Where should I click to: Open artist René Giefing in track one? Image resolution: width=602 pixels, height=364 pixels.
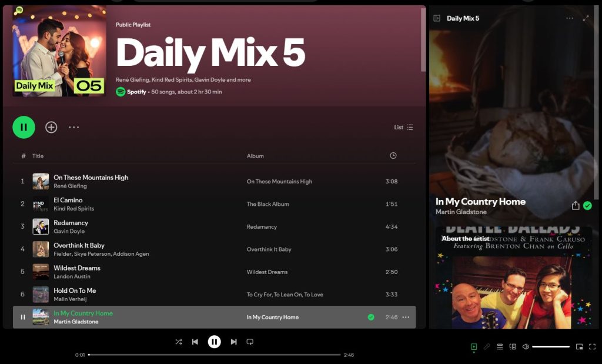point(71,186)
